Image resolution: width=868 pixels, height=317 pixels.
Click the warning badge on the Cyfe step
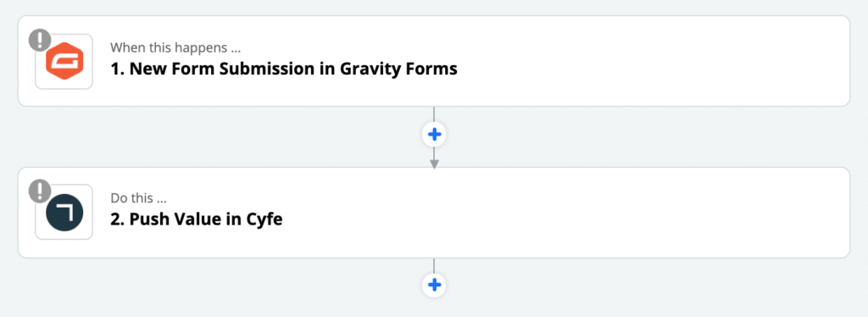tap(39, 191)
